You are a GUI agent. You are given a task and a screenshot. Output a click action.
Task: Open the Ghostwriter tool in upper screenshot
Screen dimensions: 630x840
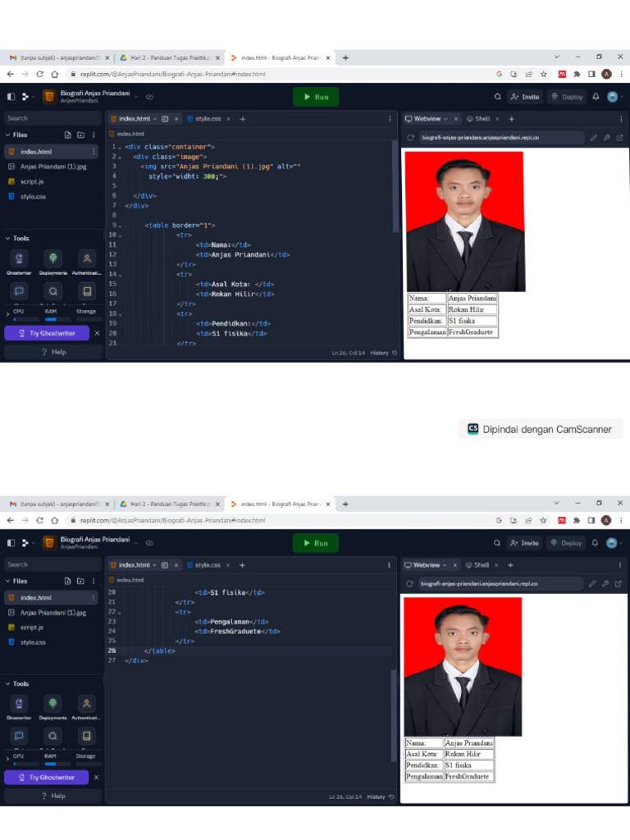point(20,258)
